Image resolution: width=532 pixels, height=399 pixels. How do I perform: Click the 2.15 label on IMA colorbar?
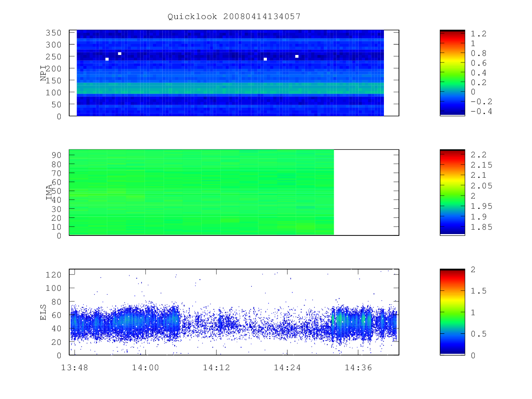click(481, 165)
